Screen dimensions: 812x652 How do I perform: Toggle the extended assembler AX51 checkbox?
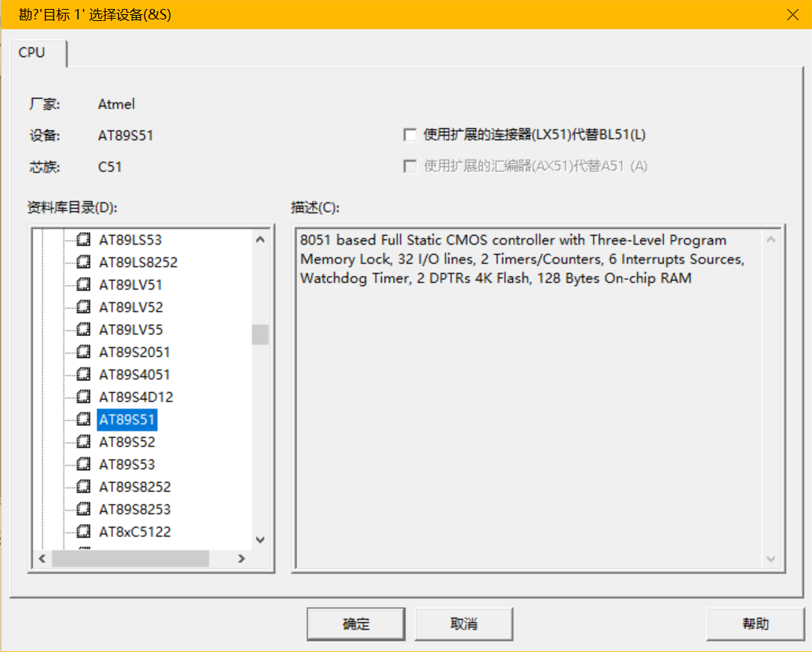pos(410,166)
